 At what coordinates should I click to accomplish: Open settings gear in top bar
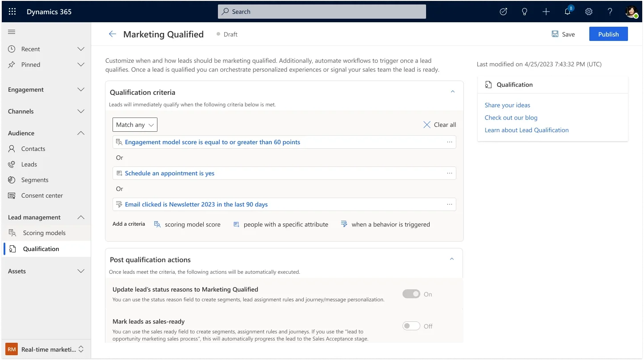point(589,12)
